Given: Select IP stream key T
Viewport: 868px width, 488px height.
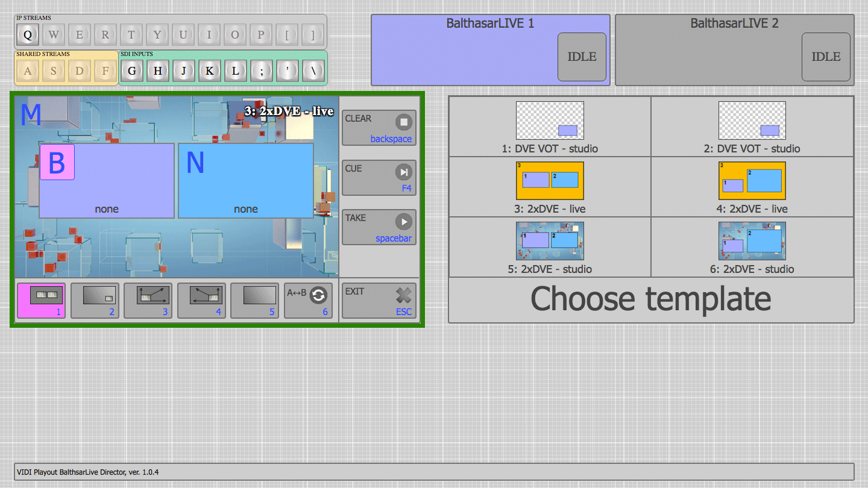Looking at the screenshot, I should (x=131, y=34).
